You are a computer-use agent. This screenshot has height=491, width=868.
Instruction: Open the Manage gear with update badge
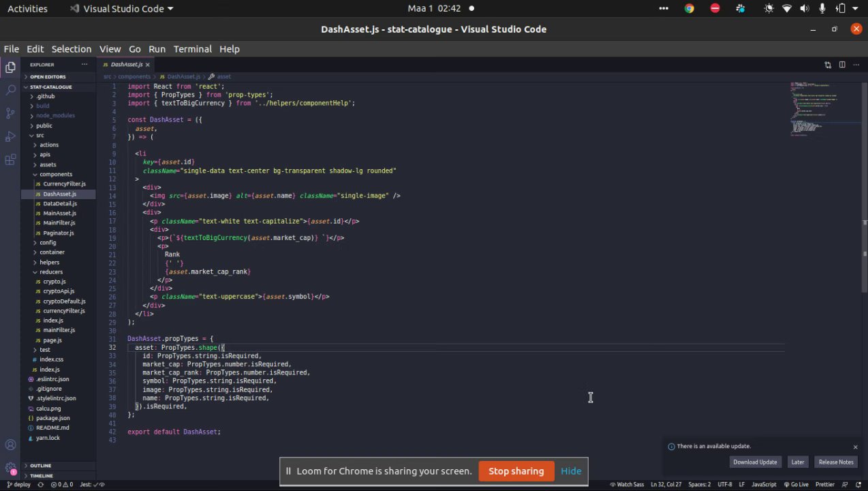pyautogui.click(x=10, y=468)
